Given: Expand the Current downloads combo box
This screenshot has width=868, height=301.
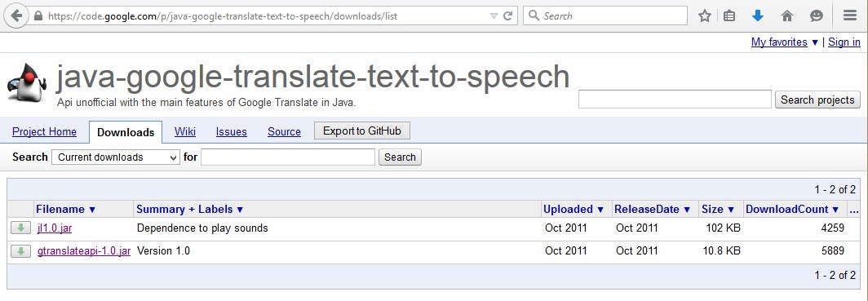Looking at the screenshot, I should coord(116,157).
